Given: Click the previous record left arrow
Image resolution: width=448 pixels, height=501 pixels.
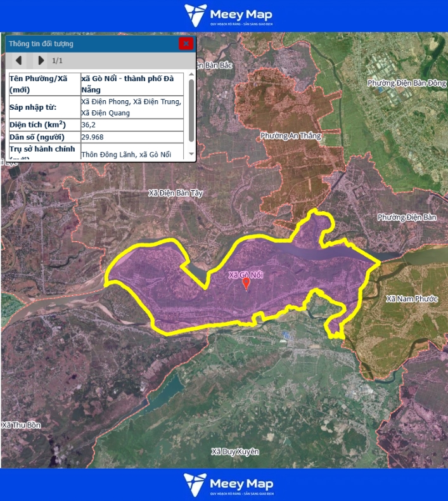Looking at the screenshot, I should (x=19, y=60).
